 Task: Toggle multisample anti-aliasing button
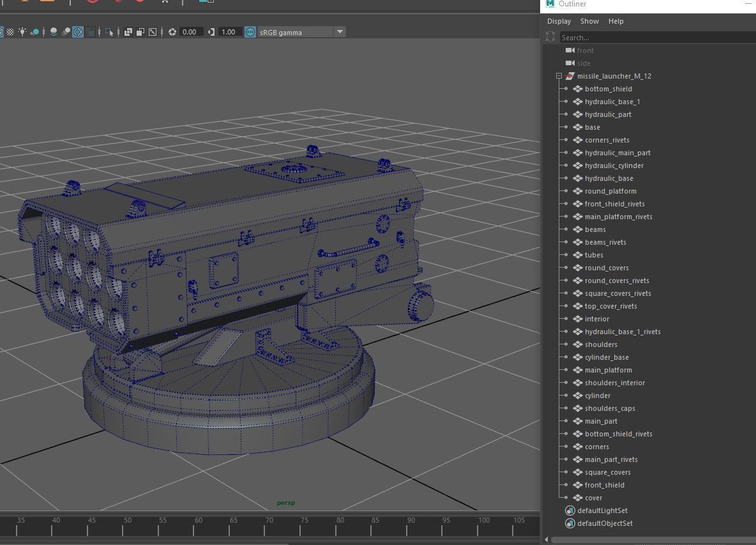point(78,32)
